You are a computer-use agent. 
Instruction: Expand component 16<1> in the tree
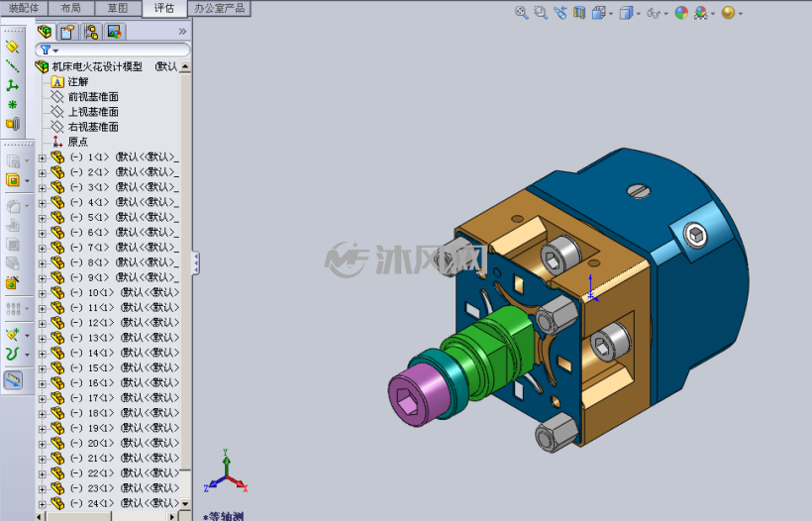tap(43, 383)
